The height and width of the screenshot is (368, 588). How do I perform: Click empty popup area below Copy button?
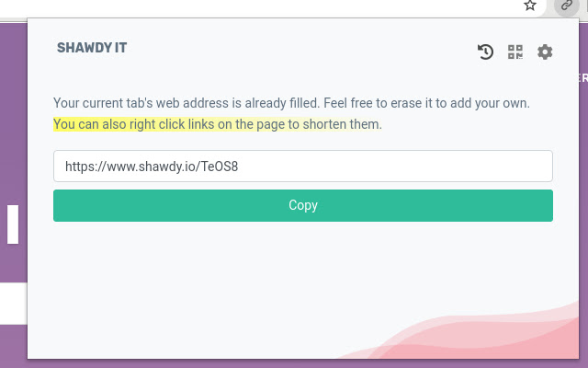click(x=230, y=276)
